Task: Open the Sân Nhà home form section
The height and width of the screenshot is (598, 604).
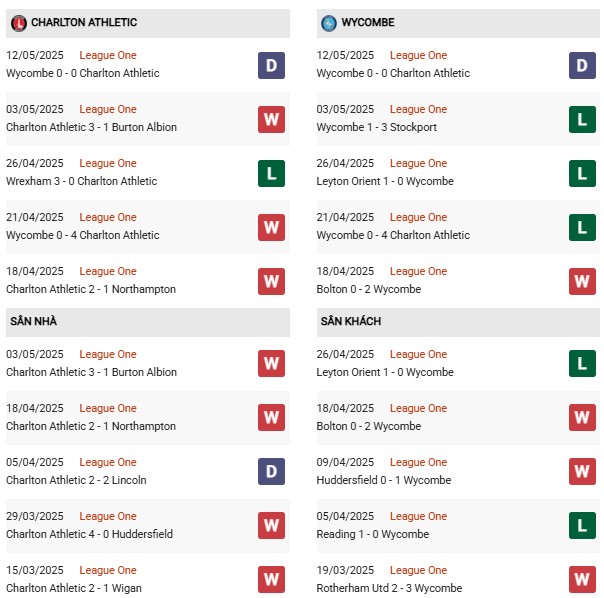Action: pos(148,322)
